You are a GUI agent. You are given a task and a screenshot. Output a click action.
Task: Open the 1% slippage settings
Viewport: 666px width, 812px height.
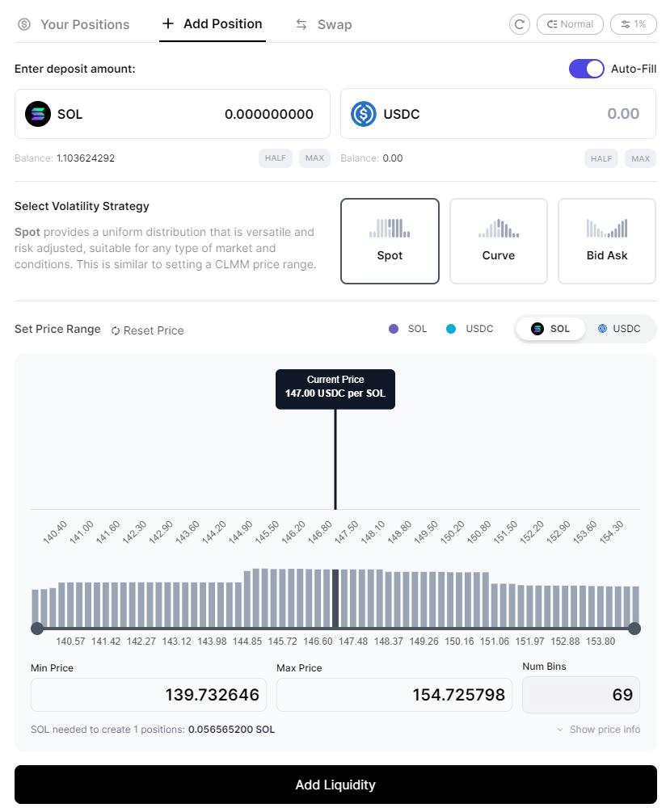tap(634, 24)
